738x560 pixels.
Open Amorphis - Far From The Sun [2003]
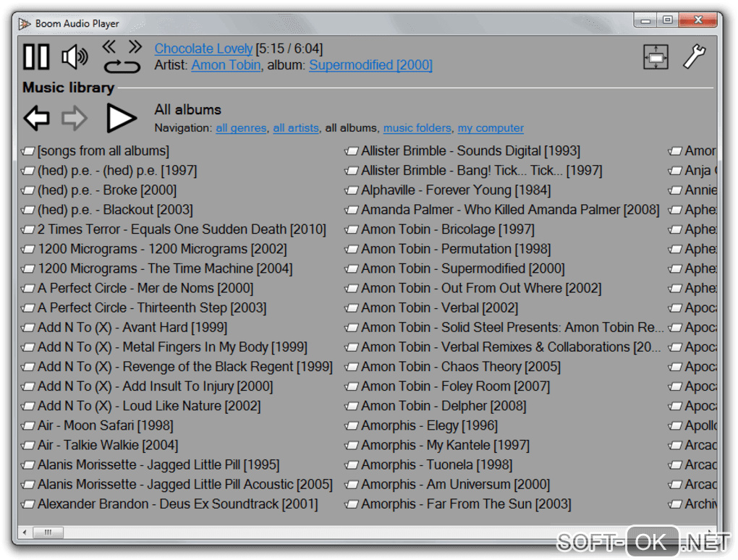pyautogui.click(x=458, y=504)
